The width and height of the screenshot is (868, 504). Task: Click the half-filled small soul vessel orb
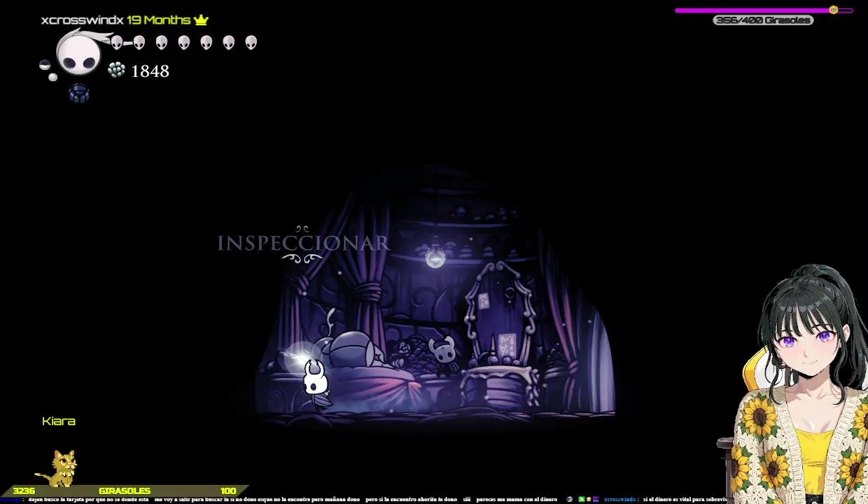[45, 65]
